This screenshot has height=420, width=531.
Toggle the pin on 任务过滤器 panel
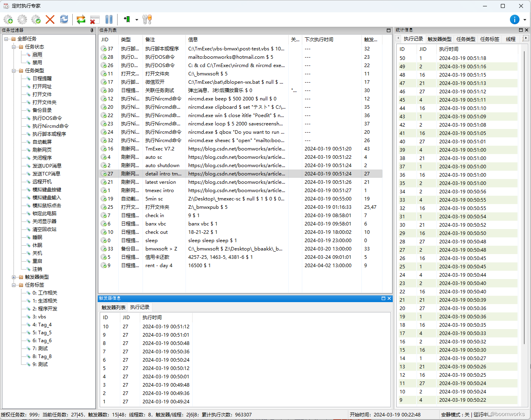pos(93,30)
